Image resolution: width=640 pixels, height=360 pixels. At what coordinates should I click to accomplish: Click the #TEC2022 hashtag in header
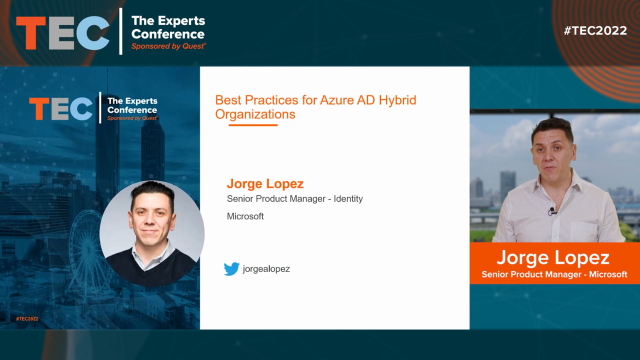tap(595, 31)
